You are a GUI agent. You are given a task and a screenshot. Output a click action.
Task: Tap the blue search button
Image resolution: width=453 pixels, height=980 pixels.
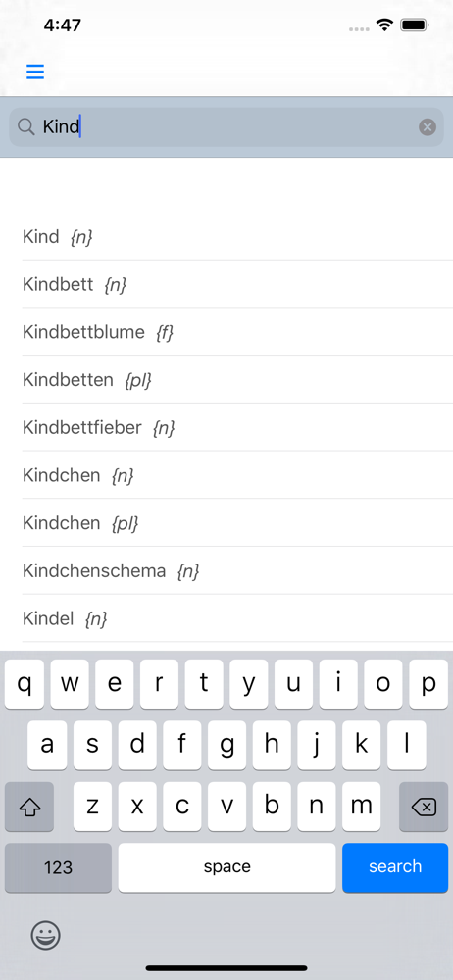click(x=395, y=867)
